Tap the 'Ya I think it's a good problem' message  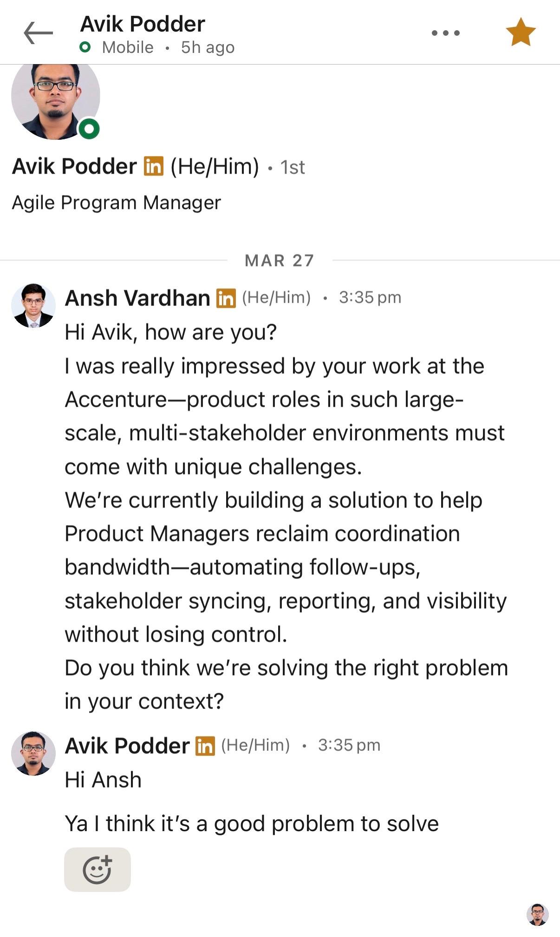pos(251,824)
